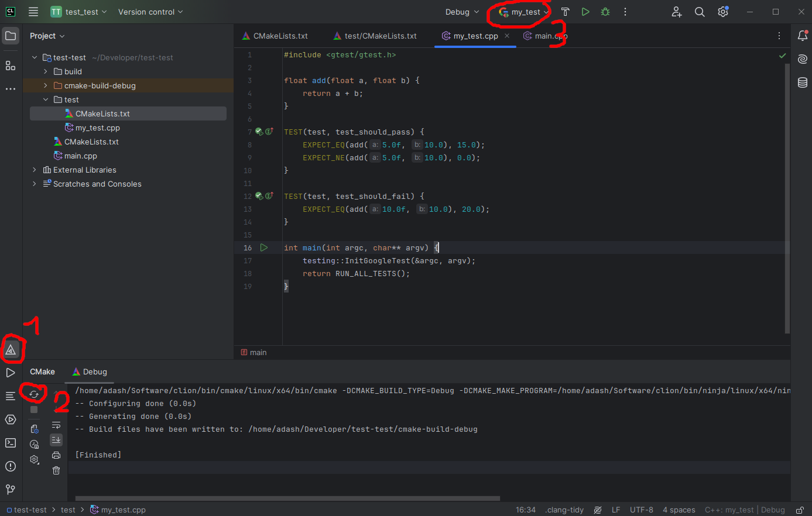Open Code With Me user icon
This screenshot has height=516, width=812.
[677, 12]
